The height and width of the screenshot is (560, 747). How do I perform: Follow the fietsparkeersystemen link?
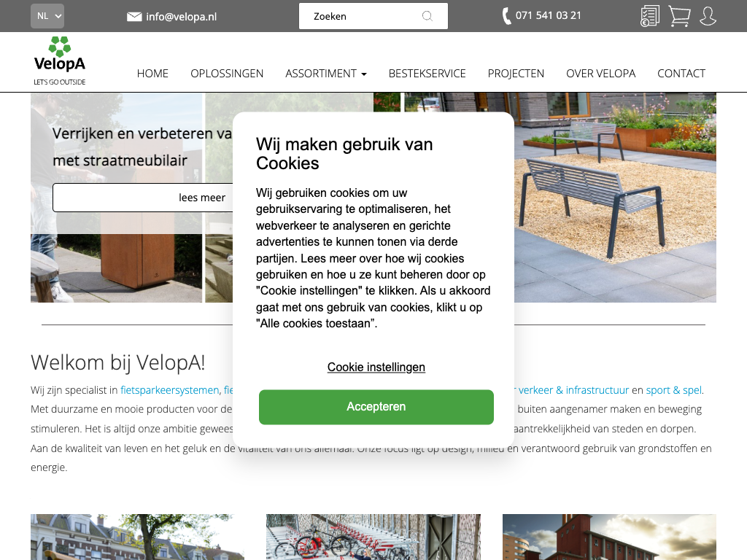coord(169,390)
